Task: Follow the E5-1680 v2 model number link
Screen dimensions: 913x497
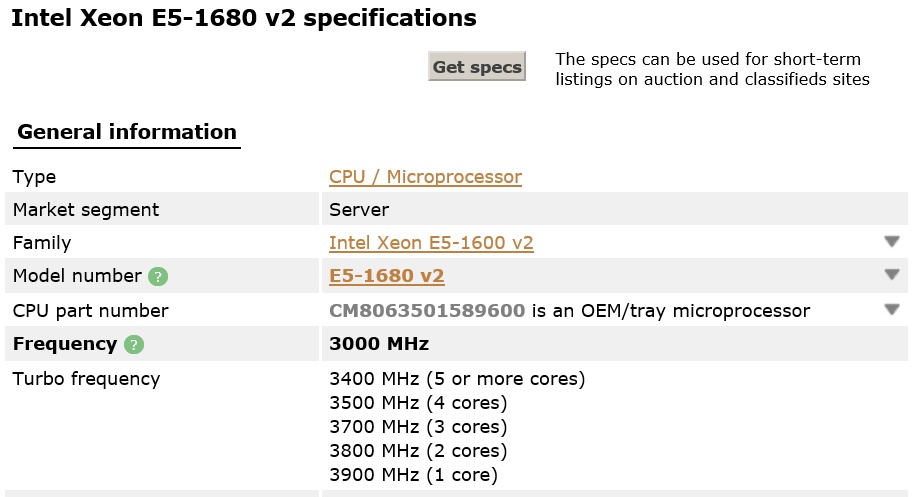Action: click(x=387, y=276)
